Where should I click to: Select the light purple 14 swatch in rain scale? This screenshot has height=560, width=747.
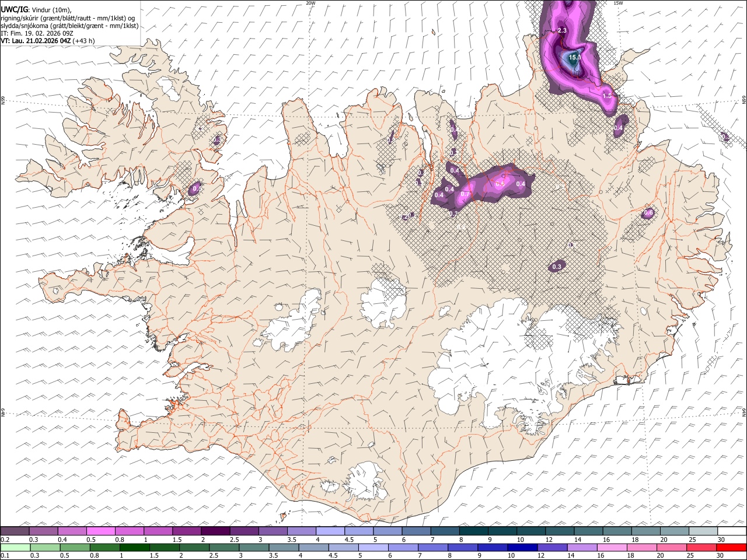pos(582,547)
